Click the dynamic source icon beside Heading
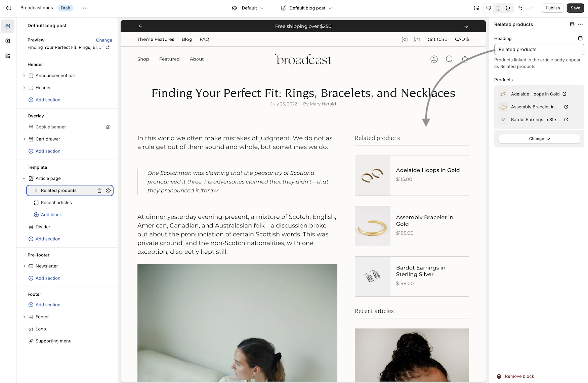 tap(580, 38)
